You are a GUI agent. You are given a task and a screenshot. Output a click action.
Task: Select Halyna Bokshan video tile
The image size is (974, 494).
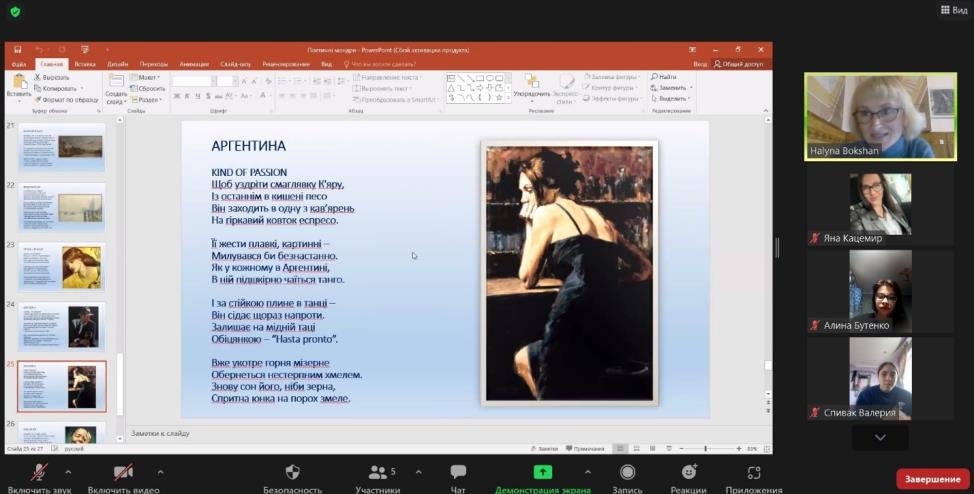[x=880, y=117]
